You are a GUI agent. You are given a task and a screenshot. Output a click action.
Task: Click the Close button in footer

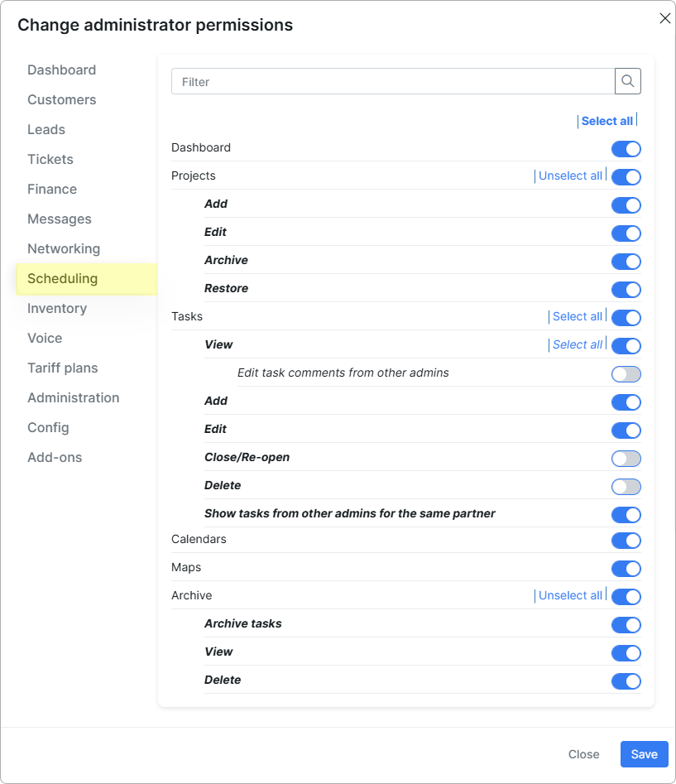coord(583,754)
